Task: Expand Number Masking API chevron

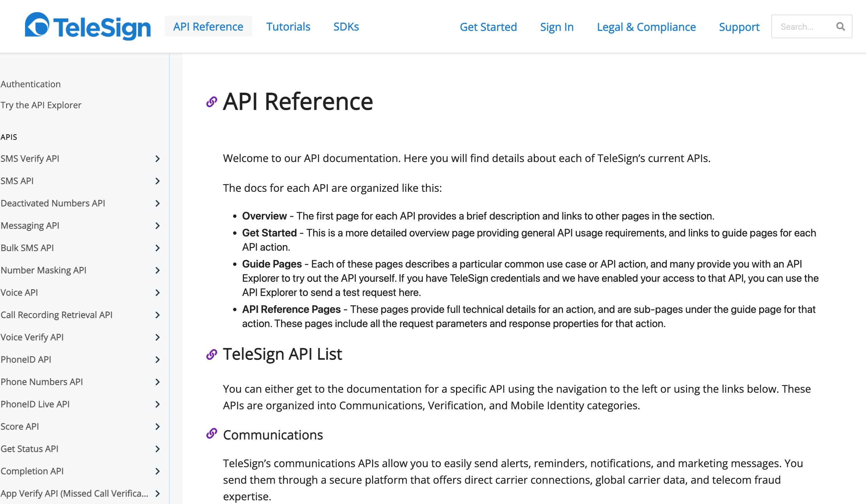Action: (x=157, y=270)
